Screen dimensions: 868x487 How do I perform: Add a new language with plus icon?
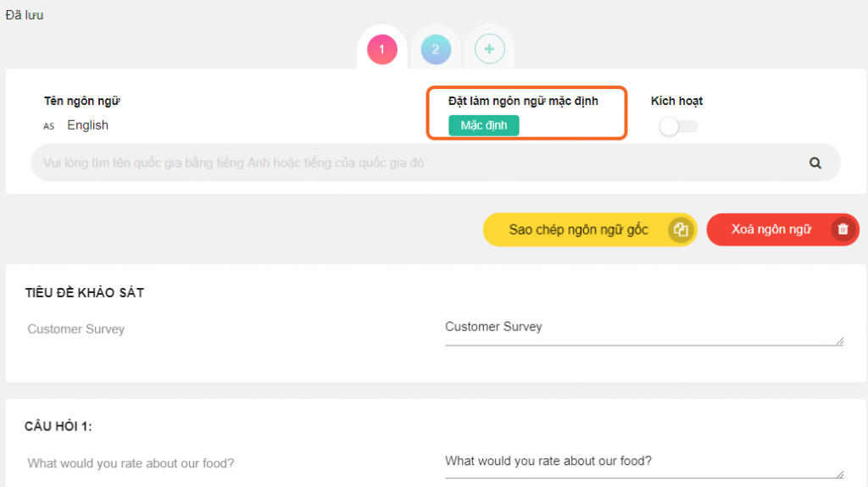pyautogui.click(x=489, y=49)
